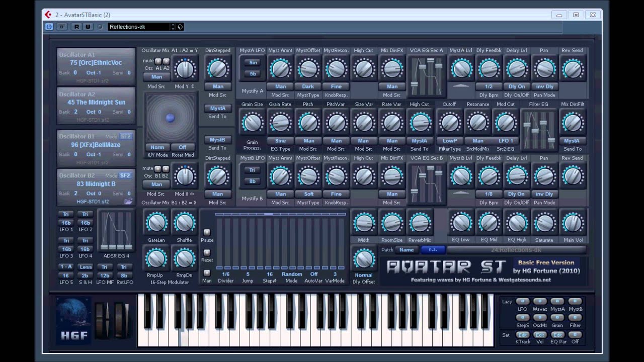644x362 pixels.
Task: Click the Rotat Mod Off button
Action: click(182, 147)
